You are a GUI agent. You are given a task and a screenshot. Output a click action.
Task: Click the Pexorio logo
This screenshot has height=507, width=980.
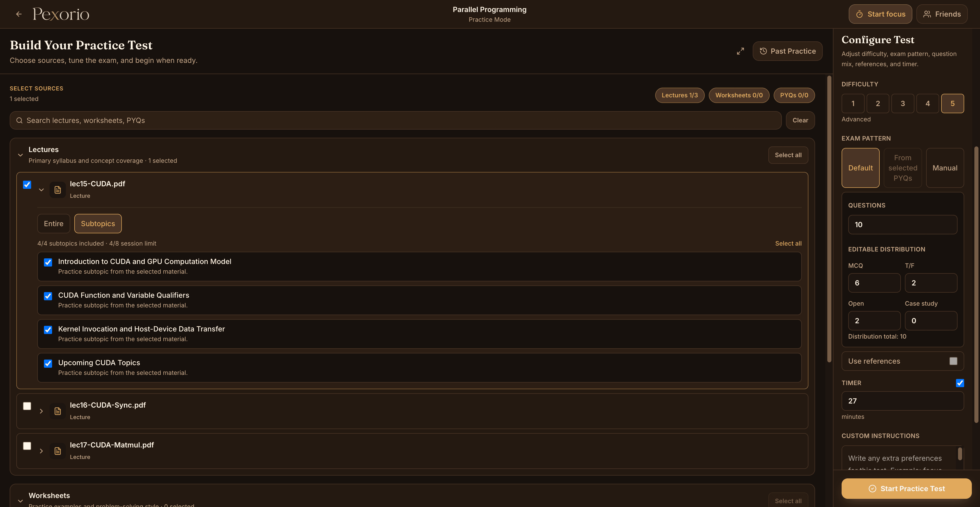click(61, 14)
